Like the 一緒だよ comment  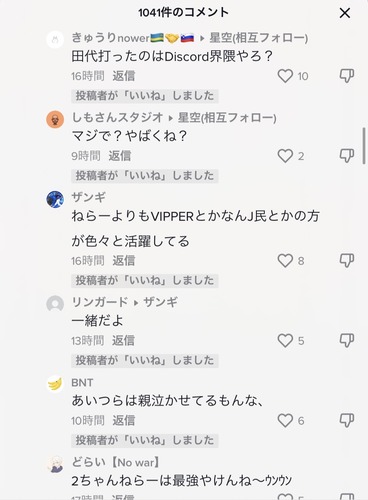coord(285,341)
